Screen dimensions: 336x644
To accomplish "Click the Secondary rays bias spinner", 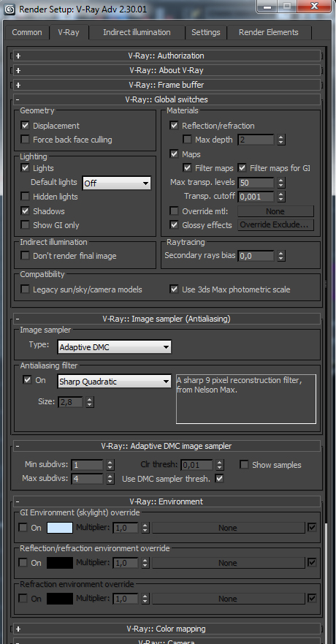I will tap(281, 256).
